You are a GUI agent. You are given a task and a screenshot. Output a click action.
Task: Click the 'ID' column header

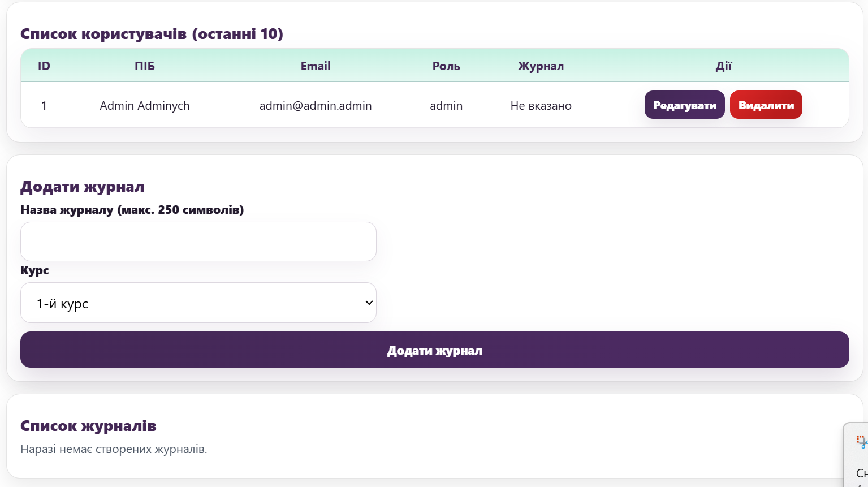click(x=44, y=66)
